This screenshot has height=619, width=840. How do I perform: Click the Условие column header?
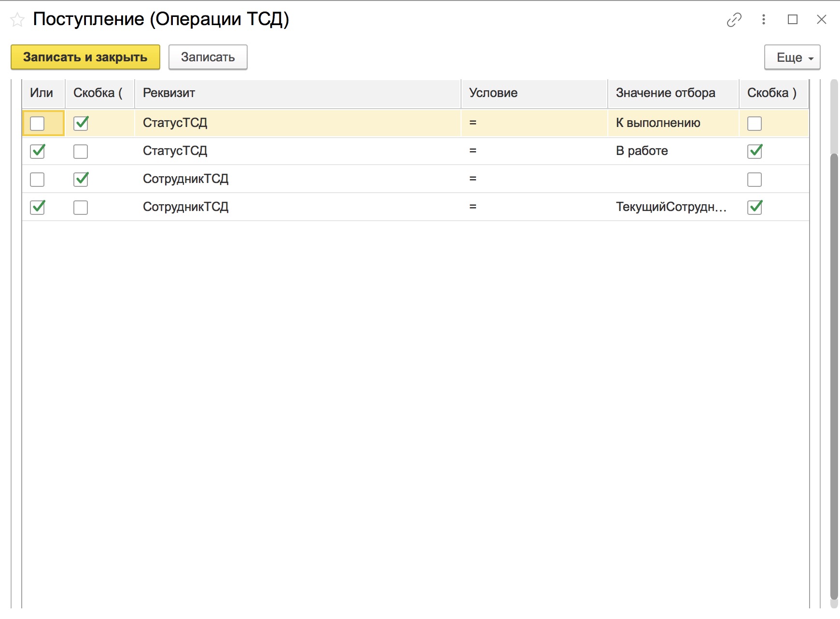point(534,93)
